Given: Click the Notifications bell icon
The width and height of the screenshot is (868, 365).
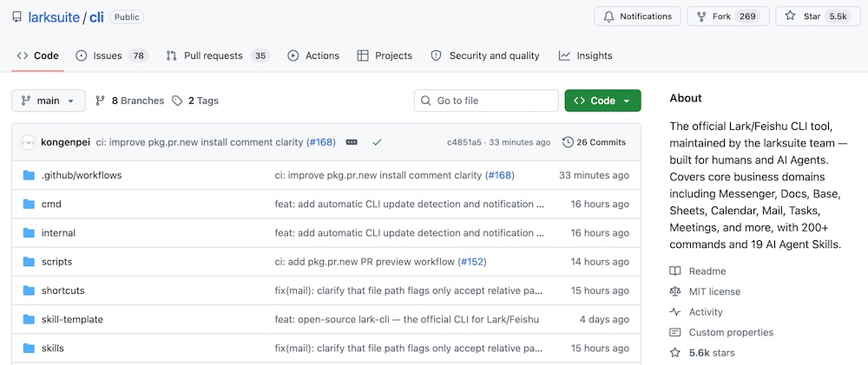Looking at the screenshot, I should 608,16.
